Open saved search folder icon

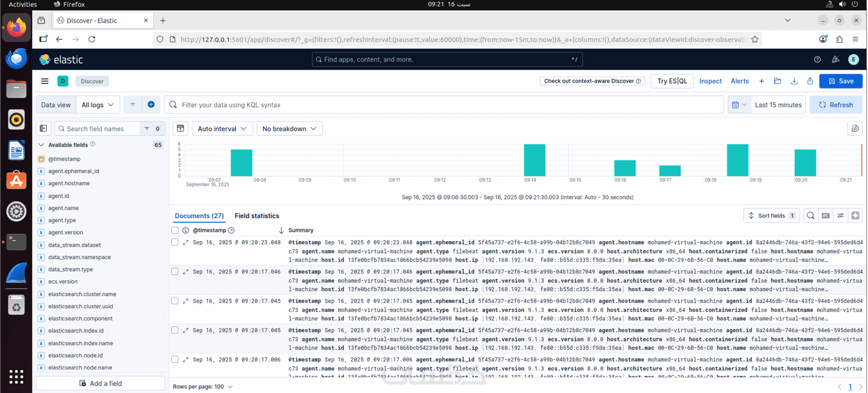778,81
